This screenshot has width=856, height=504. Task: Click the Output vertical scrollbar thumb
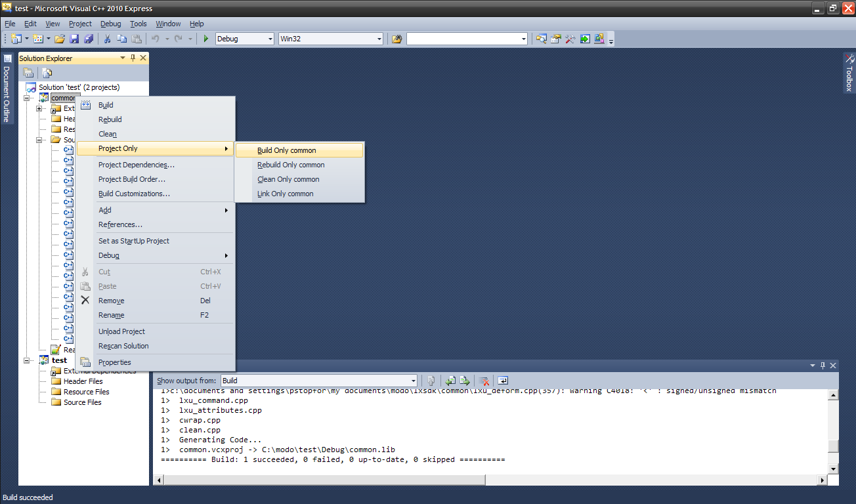833,446
